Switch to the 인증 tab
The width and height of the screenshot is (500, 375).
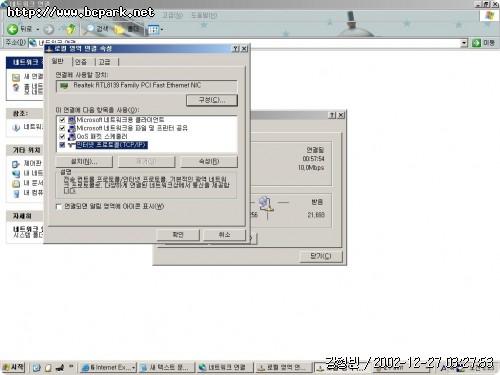(81, 62)
